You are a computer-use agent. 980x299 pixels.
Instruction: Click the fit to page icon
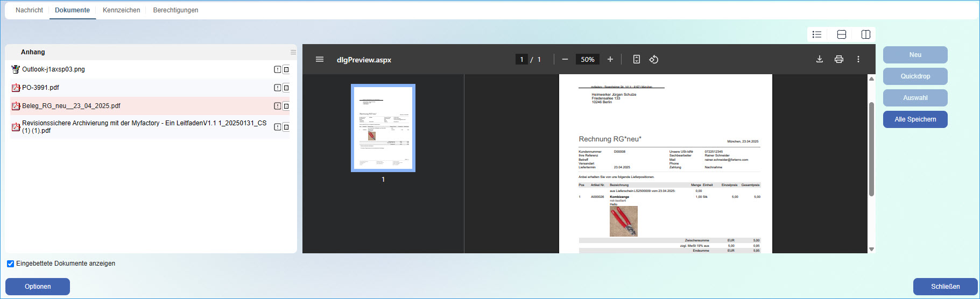(636, 59)
